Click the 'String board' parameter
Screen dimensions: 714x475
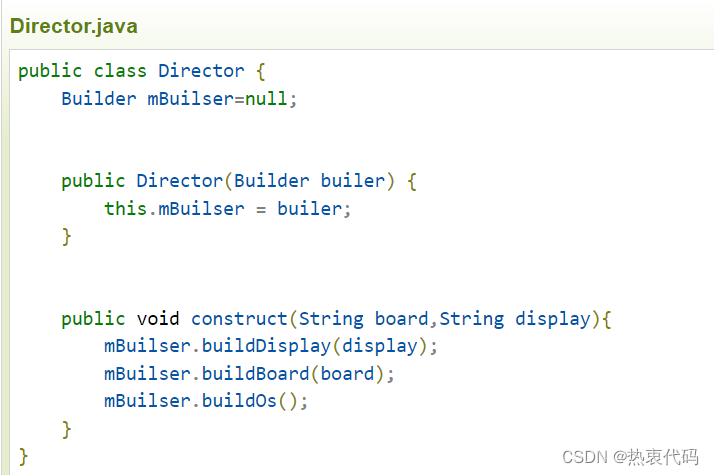363,319
